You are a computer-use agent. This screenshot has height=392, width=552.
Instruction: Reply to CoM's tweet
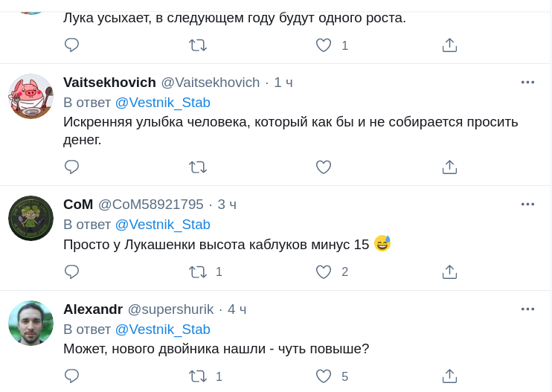pos(71,271)
